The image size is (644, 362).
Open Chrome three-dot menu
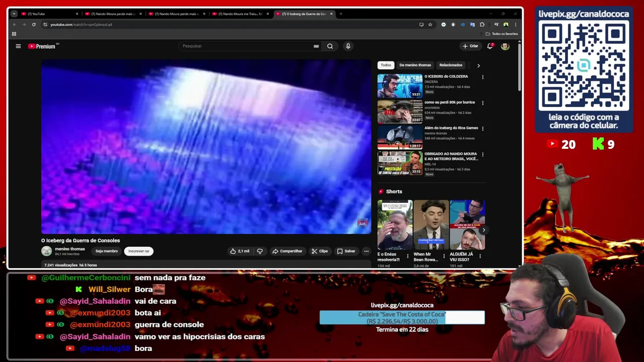515,24
